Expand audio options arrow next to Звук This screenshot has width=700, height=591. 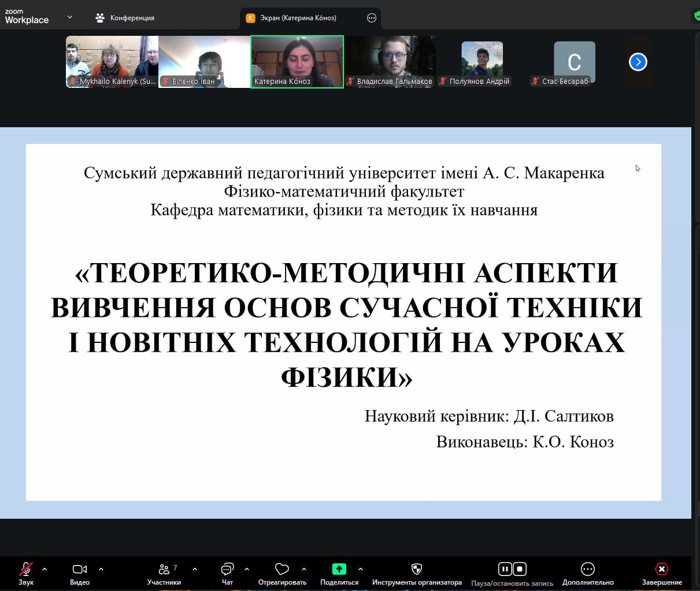[x=45, y=569]
